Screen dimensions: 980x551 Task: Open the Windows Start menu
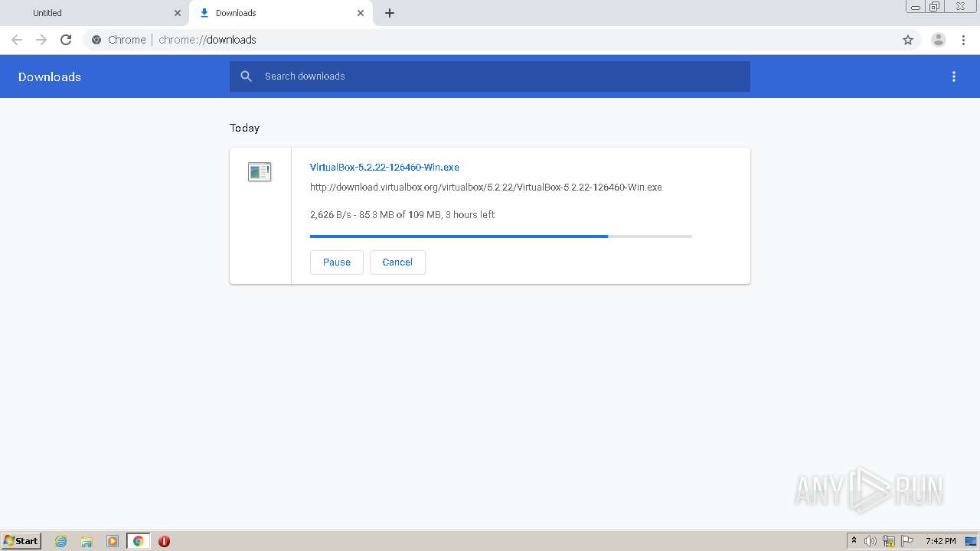coord(21,541)
